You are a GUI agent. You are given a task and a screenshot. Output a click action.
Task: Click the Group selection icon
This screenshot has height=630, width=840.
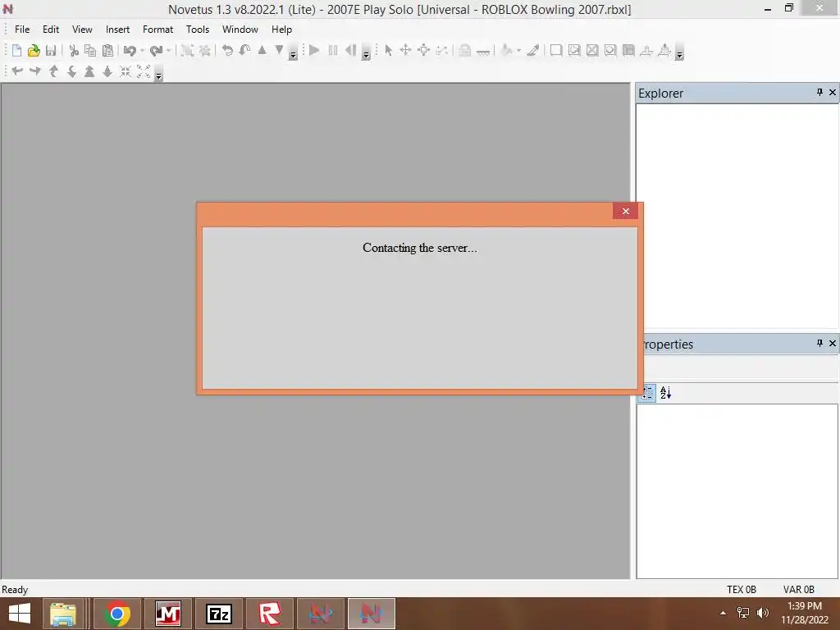187,50
